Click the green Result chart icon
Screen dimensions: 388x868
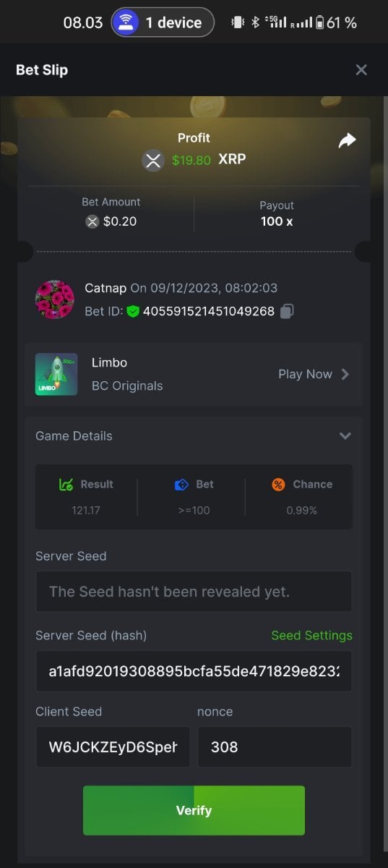point(65,485)
